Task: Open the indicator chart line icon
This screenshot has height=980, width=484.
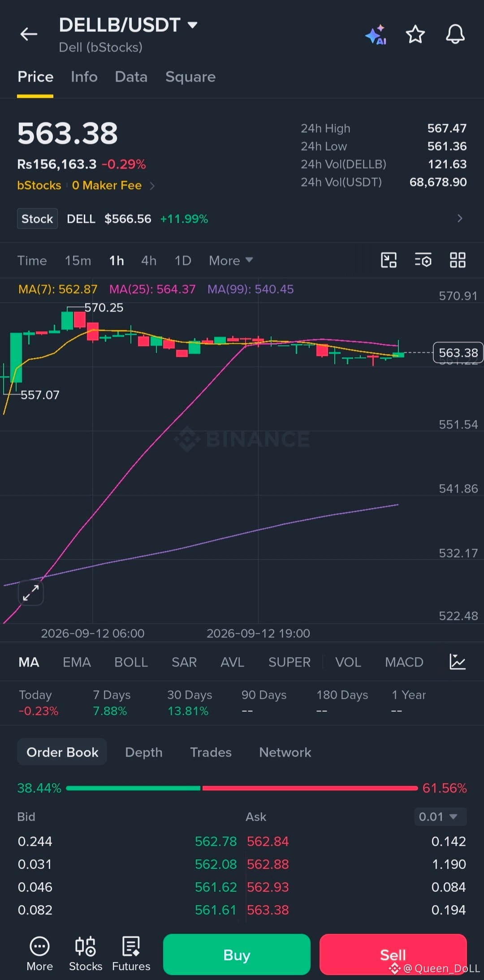Action: tap(457, 662)
